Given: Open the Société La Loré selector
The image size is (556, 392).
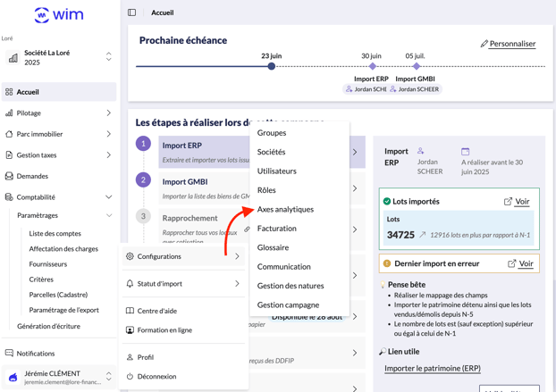Looking at the screenshot, I should point(59,57).
